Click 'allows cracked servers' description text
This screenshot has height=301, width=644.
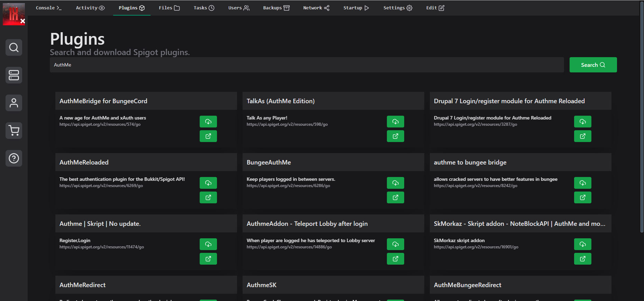(x=496, y=179)
